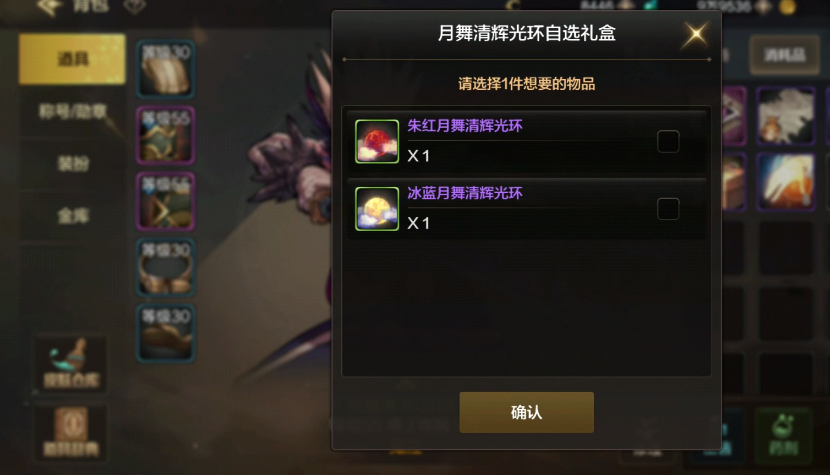Open the brown book icon at bottom left
Viewport: 830px width, 475px height.
(71, 433)
